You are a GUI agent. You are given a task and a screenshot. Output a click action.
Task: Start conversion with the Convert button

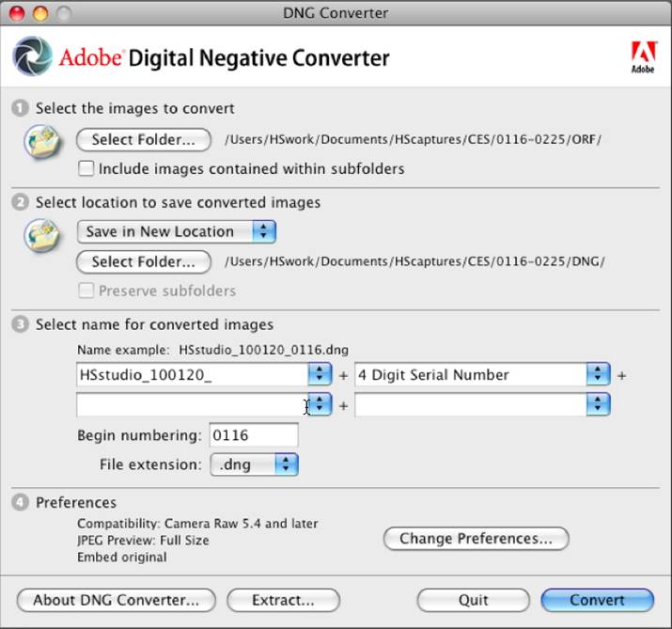tap(597, 600)
